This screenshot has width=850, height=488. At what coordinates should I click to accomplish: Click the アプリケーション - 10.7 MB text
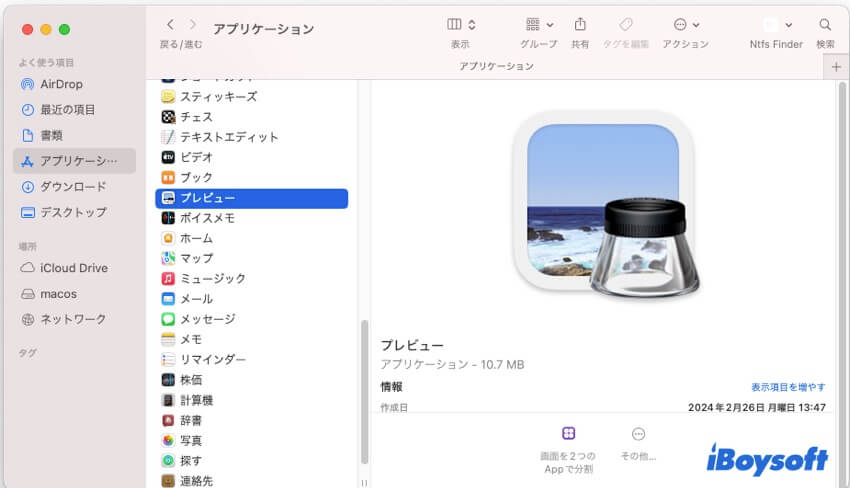coord(452,364)
